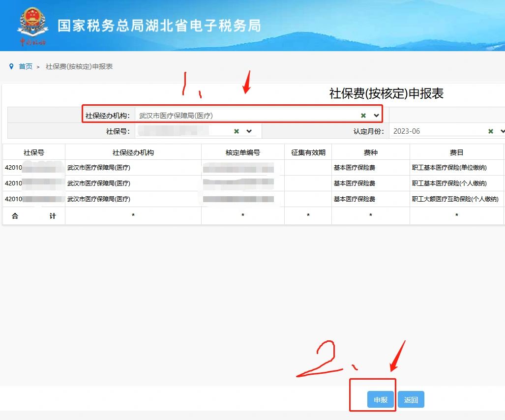Image resolution: width=505 pixels, height=420 pixels.
Task: Click the 社保号 column header
Action: click(x=34, y=152)
